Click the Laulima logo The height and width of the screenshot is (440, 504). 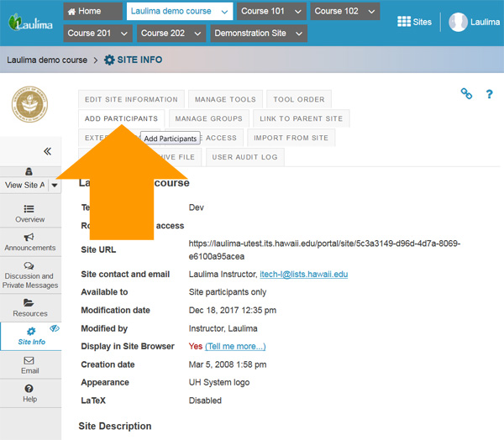(x=30, y=23)
